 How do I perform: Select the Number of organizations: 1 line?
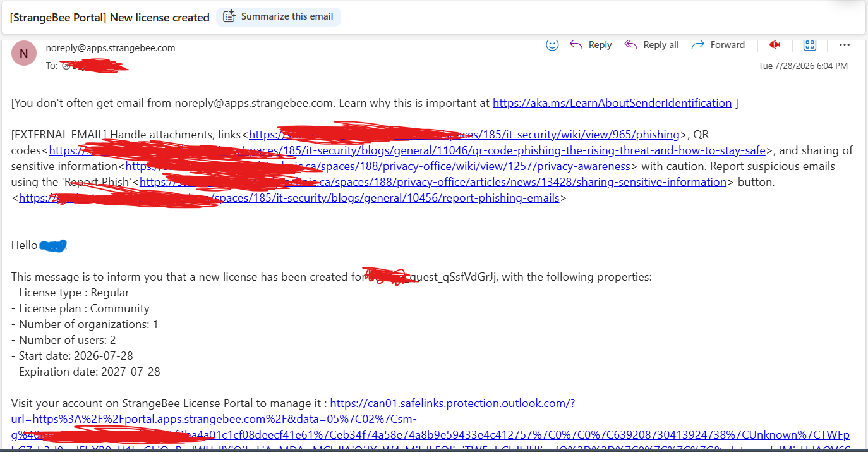85,324
